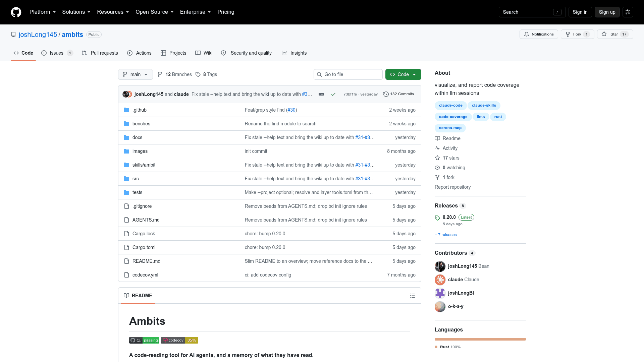View the 12 Branches link

point(175,74)
